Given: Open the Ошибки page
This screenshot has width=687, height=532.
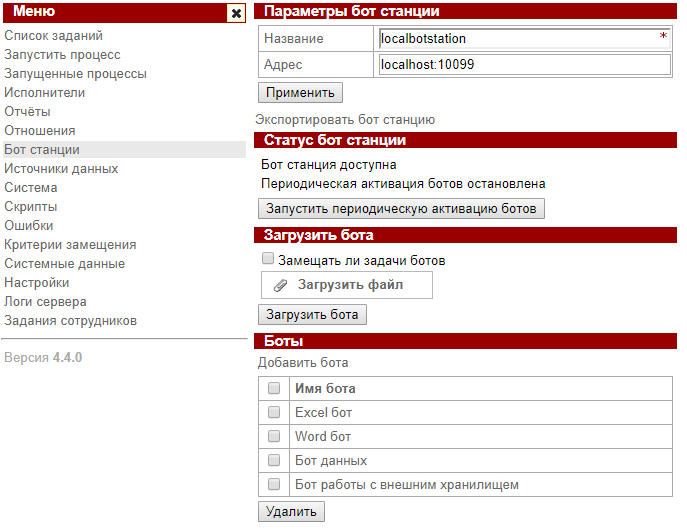Looking at the screenshot, I should click(x=29, y=226).
